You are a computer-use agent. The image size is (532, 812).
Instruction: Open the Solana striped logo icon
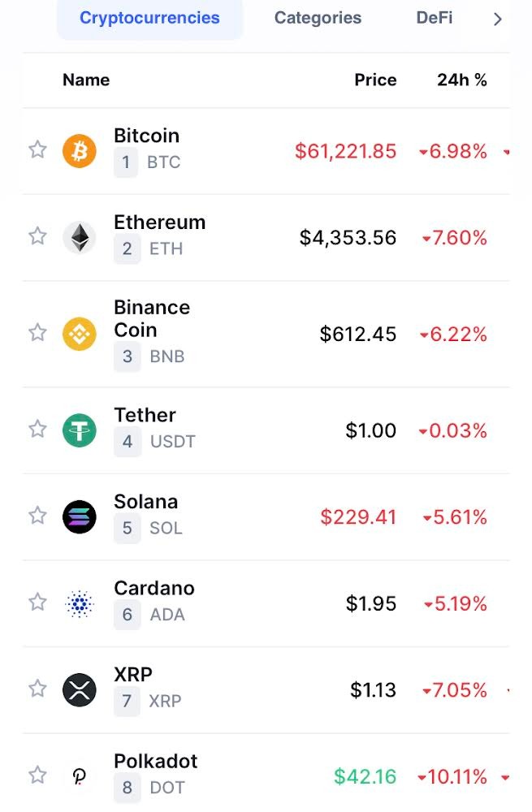click(x=80, y=516)
